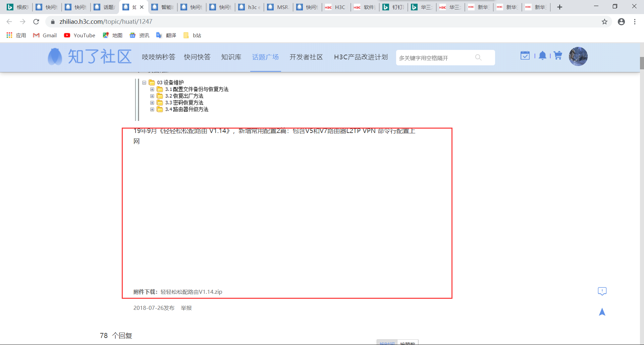Expand the 3.3 密码恢复方法 node
The height and width of the screenshot is (345, 644).
(152, 103)
